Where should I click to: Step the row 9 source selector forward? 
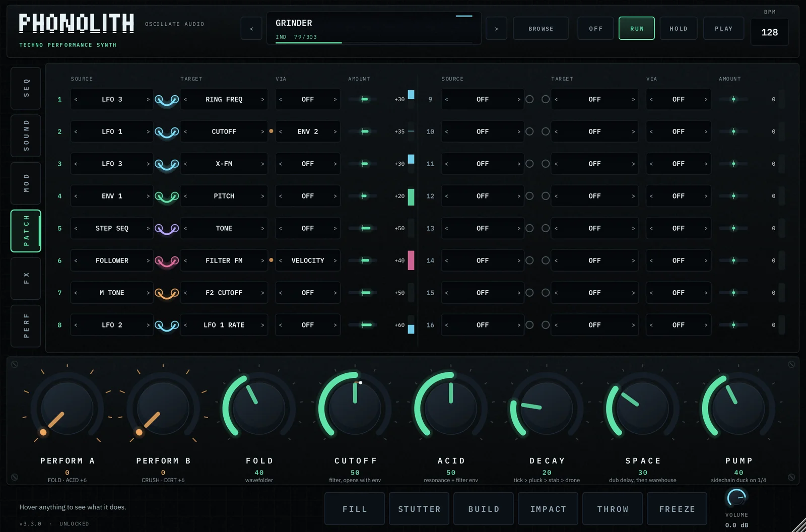(x=519, y=99)
